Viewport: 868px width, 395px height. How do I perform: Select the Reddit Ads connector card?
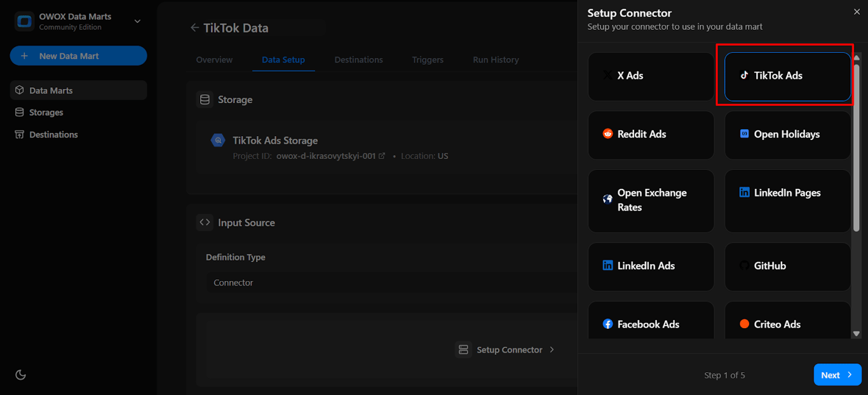pyautogui.click(x=651, y=135)
